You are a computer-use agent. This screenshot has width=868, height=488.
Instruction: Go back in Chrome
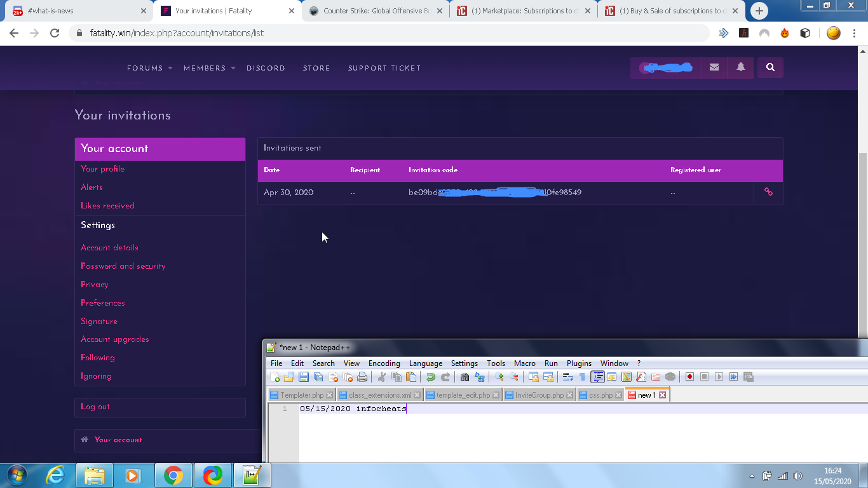click(14, 33)
